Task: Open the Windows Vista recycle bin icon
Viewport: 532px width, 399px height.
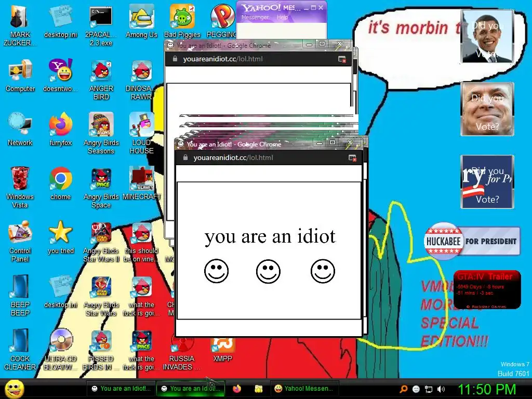Action: click(20, 187)
